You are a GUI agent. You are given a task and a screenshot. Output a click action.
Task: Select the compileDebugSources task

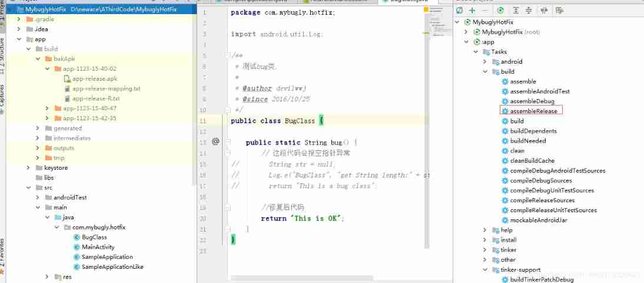pyautogui.click(x=541, y=180)
